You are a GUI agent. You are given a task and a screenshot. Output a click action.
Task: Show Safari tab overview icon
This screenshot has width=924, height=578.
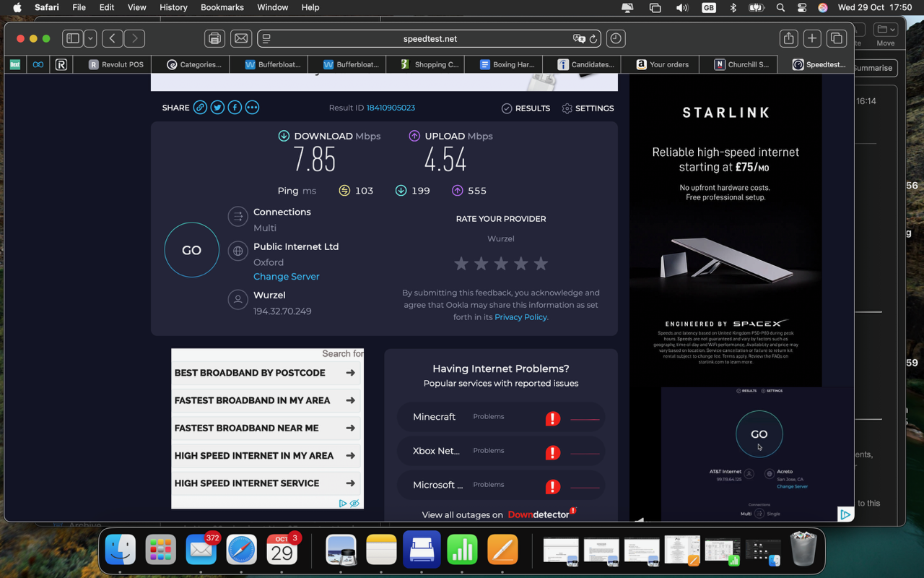(836, 39)
